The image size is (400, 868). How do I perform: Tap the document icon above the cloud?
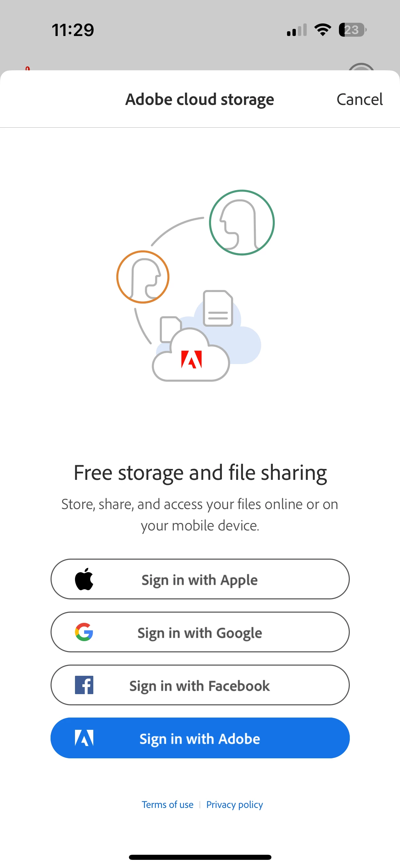(218, 308)
